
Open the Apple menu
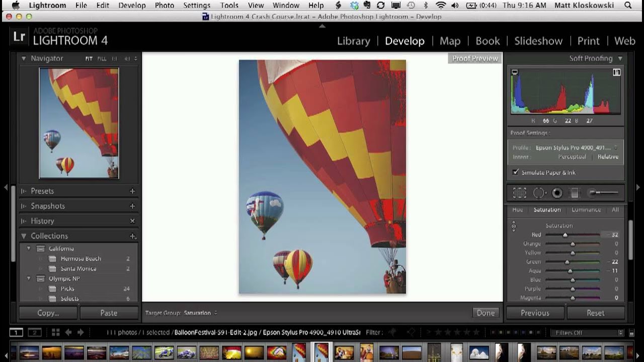click(x=15, y=6)
